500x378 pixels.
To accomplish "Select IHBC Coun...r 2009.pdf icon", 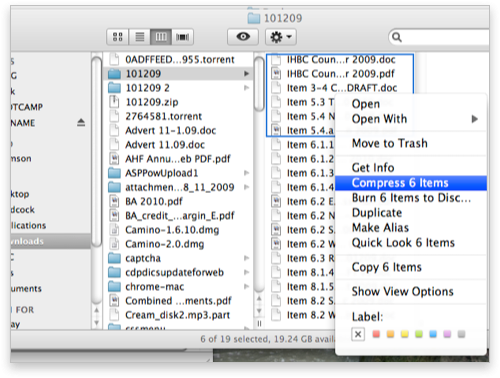I will tap(276, 74).
